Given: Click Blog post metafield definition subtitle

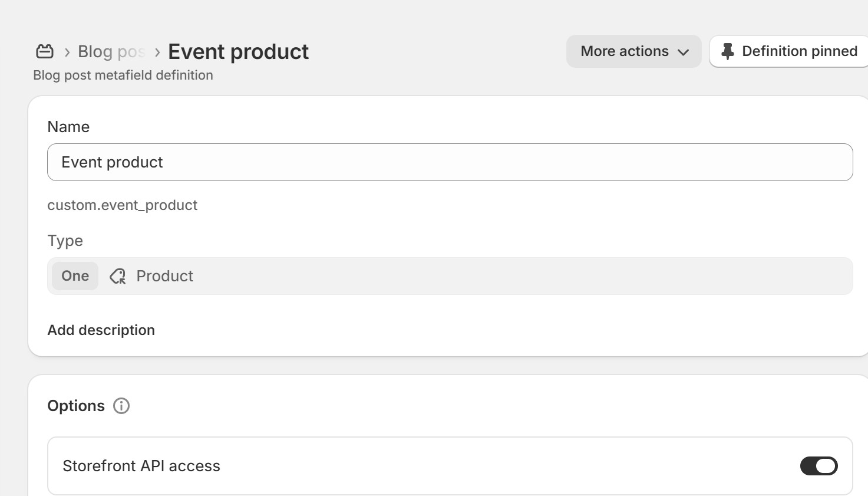Looking at the screenshot, I should [123, 75].
